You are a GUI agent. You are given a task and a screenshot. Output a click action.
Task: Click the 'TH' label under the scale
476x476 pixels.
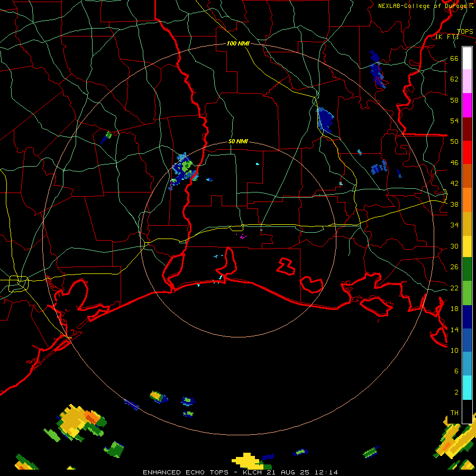tap(454, 413)
